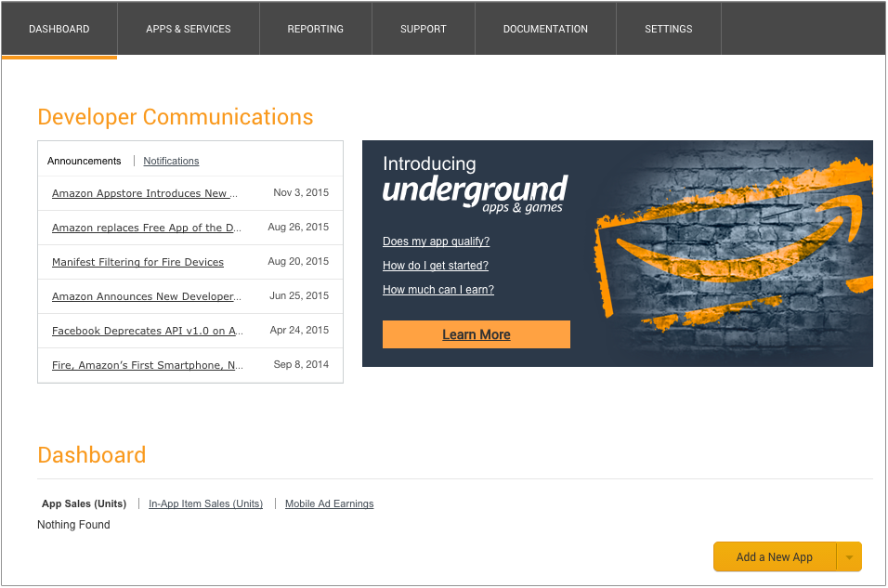Click the 'Jun 25, 2015' date

(299, 295)
